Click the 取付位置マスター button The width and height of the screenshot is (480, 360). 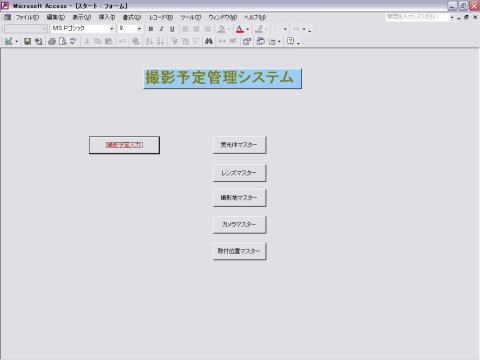coord(239,251)
